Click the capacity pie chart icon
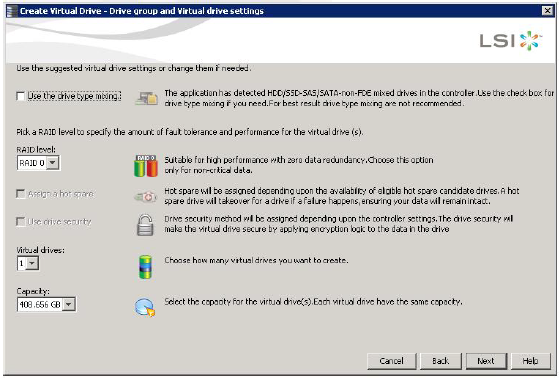Viewport: 559px width, 378px height. (145, 307)
